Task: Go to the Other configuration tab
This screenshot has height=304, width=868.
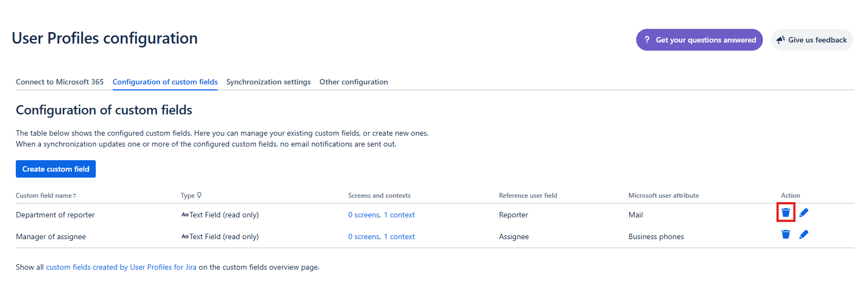Action: point(353,82)
